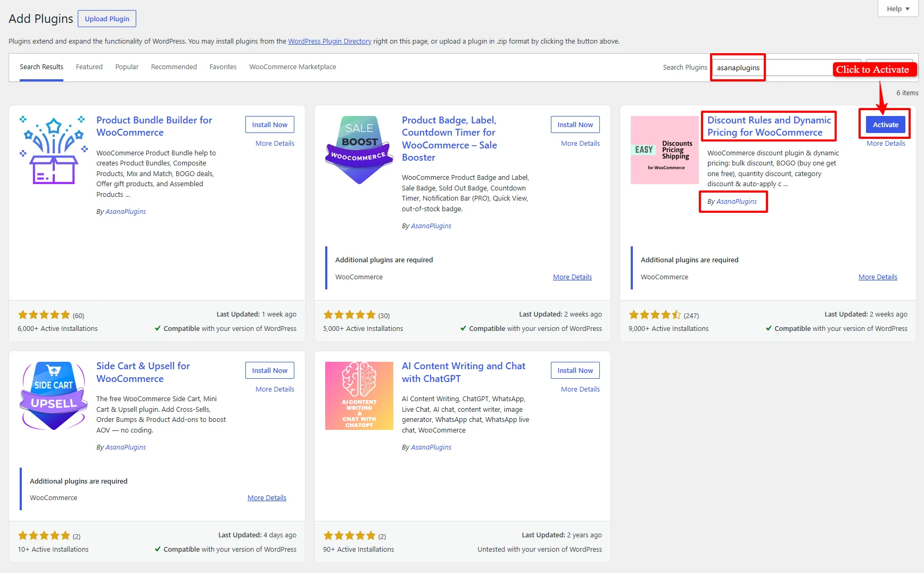Click the Side Cart star rating

pyautogui.click(x=44, y=536)
